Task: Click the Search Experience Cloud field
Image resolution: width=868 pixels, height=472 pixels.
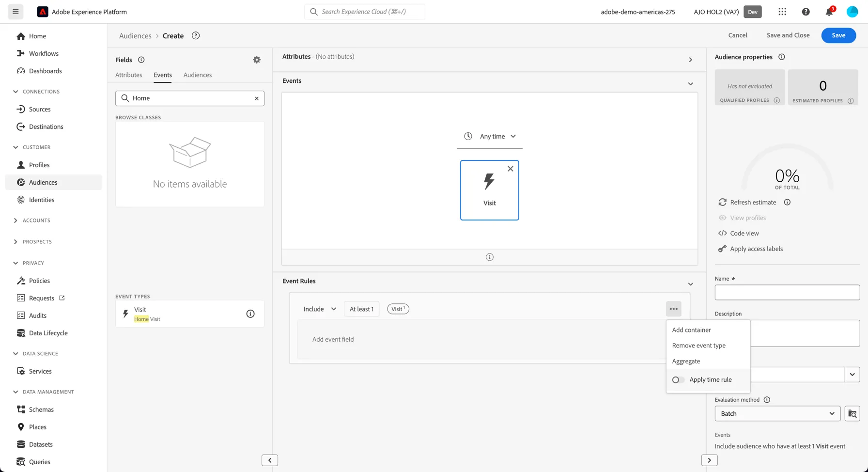Action: 364,12
